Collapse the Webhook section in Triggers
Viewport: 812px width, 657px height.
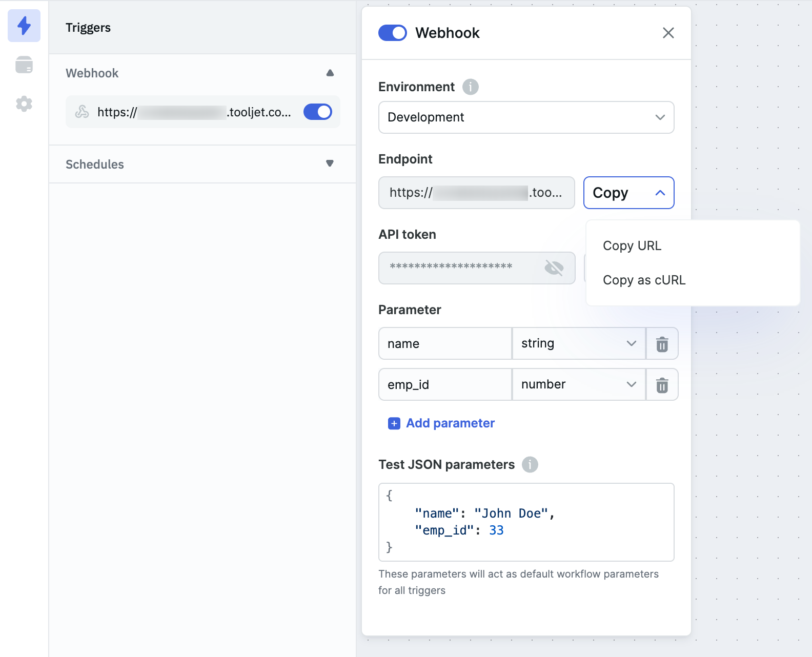[x=330, y=73]
